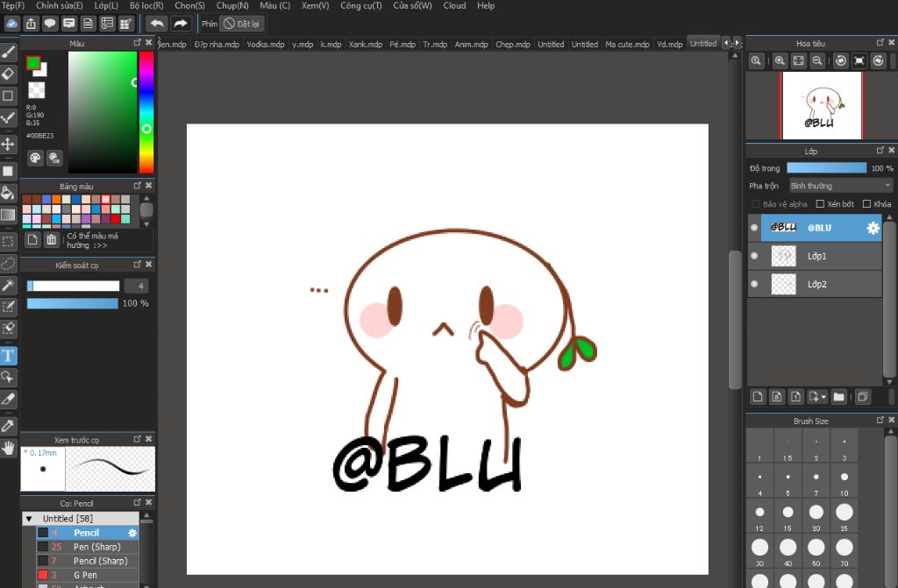
Task: Adjust the Độ trong opacity slider
Action: pyautogui.click(x=826, y=167)
